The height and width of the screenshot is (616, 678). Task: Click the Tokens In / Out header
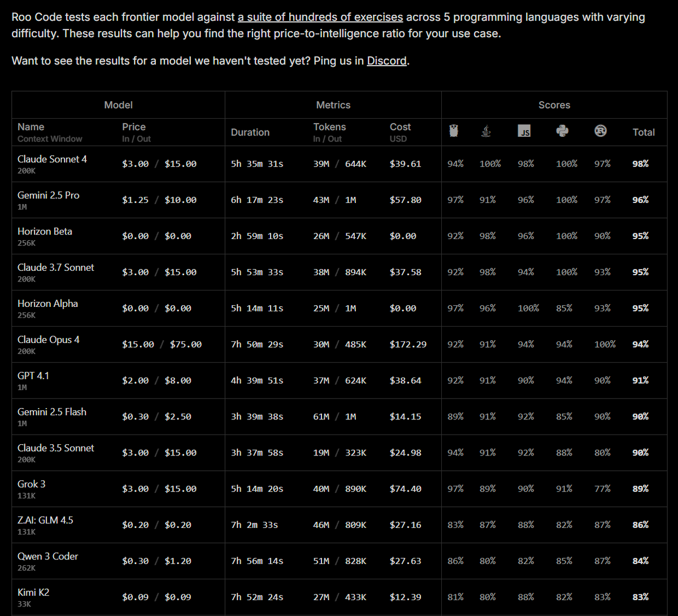pos(329,132)
